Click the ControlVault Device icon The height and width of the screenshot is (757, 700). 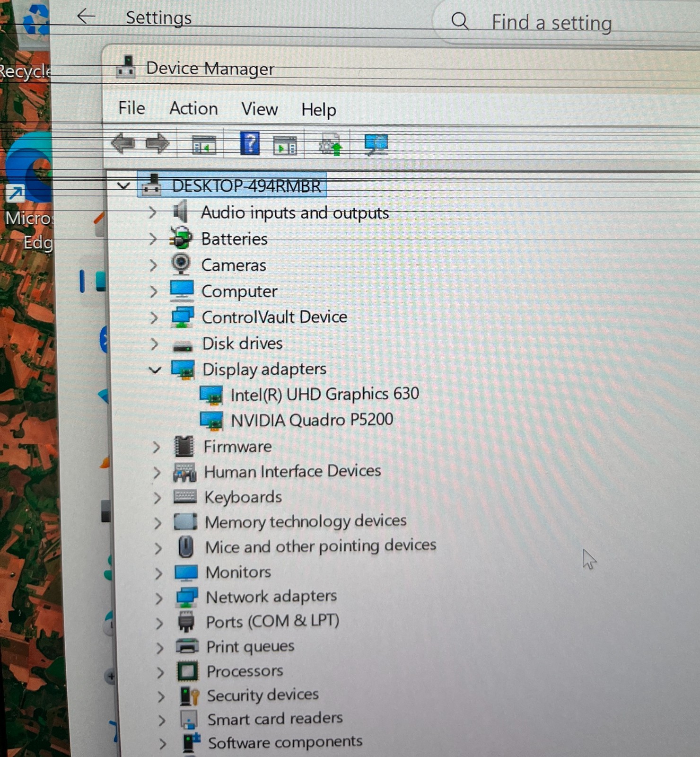(183, 317)
